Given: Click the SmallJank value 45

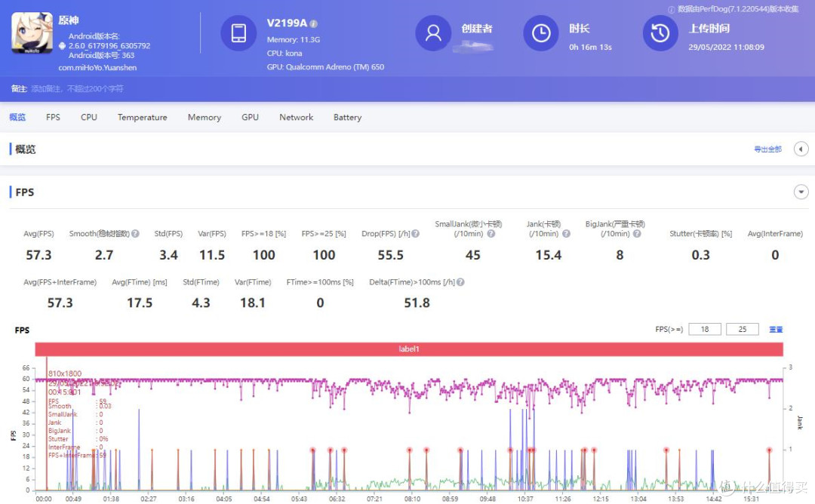Looking at the screenshot, I should (x=473, y=255).
